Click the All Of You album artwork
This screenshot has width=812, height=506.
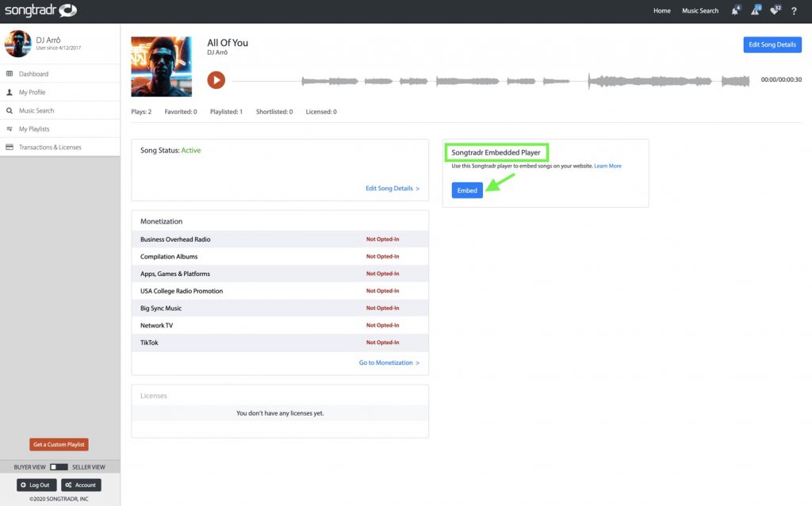161,67
